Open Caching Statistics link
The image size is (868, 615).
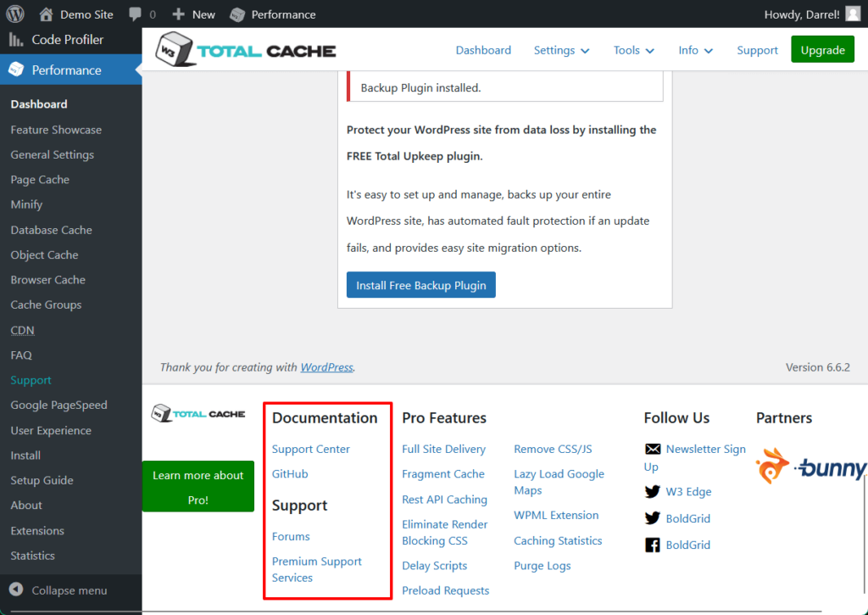(558, 540)
